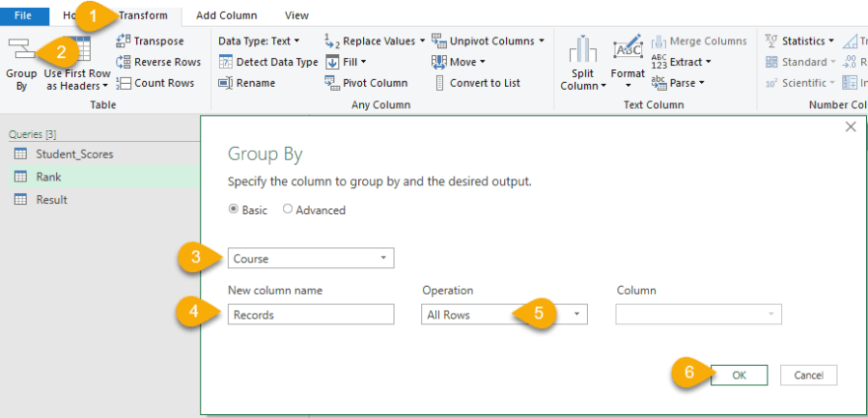Select the Advanced radio button
868x418 pixels.
pos(288,209)
